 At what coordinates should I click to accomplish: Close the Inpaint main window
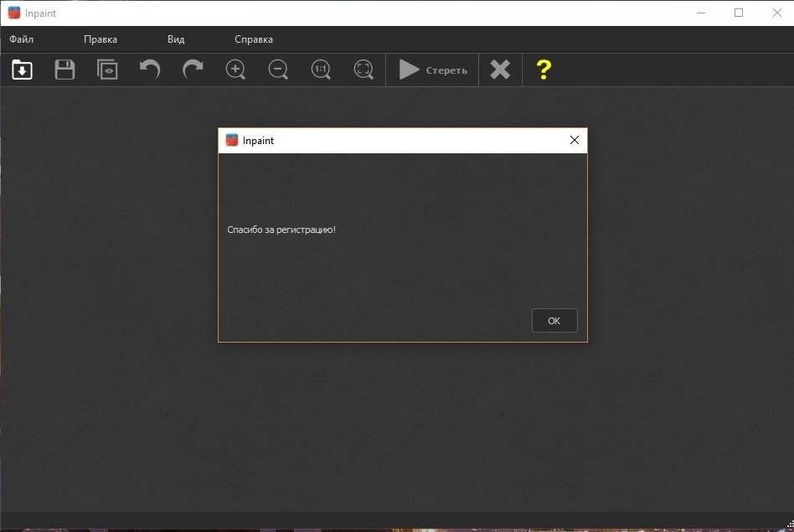point(777,13)
